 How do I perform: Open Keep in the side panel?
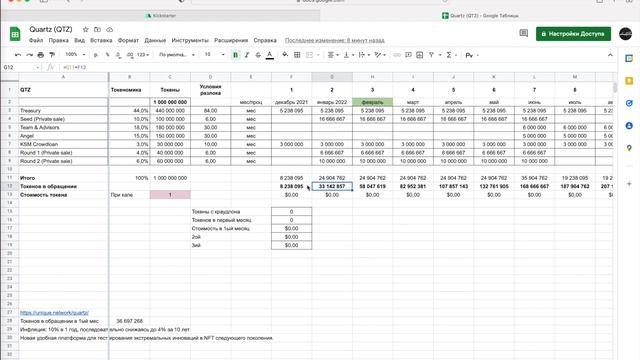click(x=629, y=81)
